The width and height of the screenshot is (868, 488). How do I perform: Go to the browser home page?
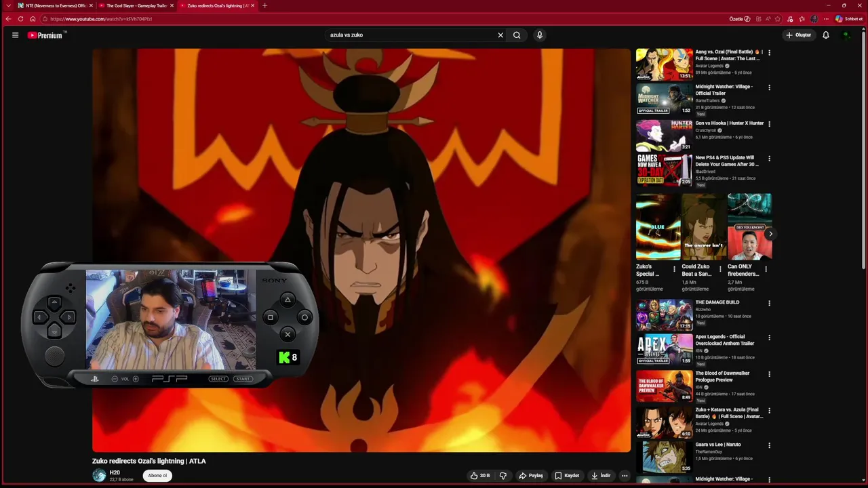pos(33,19)
